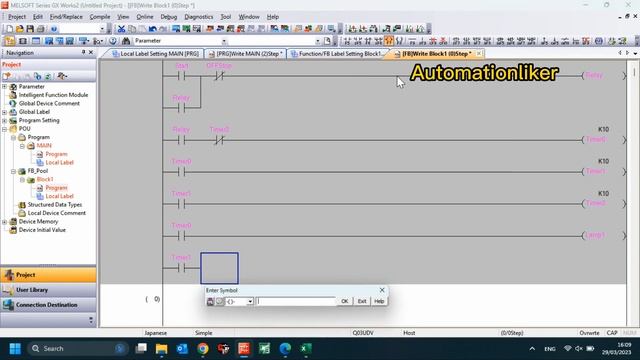Click the Q03UDV status bar entry
This screenshot has width=640, height=360.
[x=363, y=333]
